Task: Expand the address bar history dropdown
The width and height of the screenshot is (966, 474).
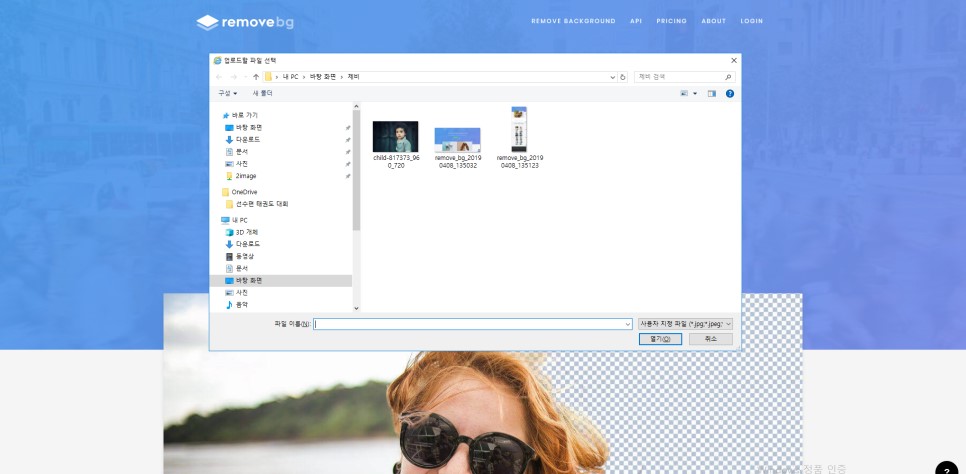Action: coord(612,77)
